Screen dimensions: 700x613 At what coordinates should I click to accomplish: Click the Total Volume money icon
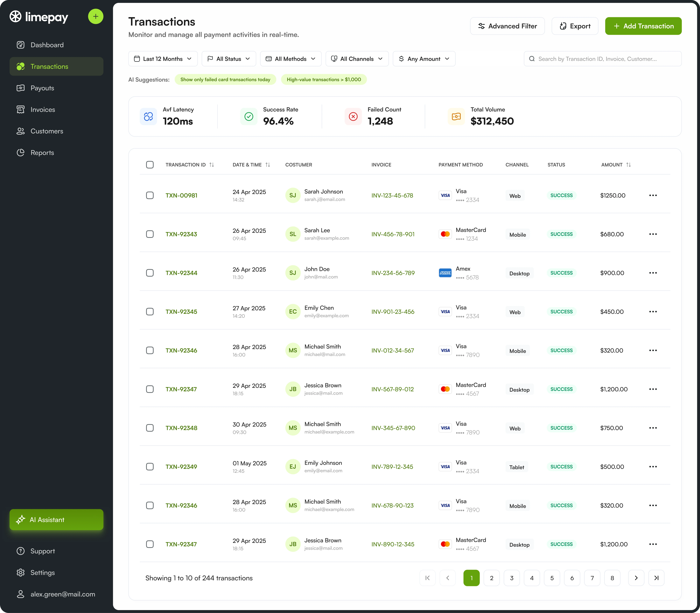point(456,117)
